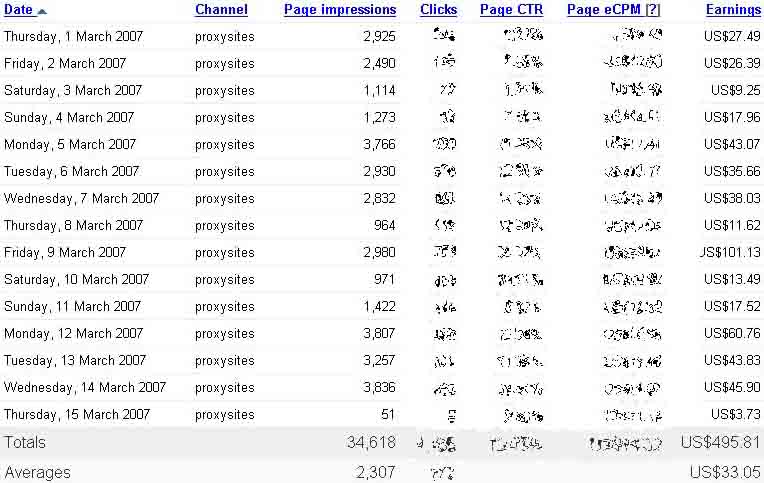Screen dimensions: 764x483
Task: Click the Page eCPM header text
Action: pos(604,10)
